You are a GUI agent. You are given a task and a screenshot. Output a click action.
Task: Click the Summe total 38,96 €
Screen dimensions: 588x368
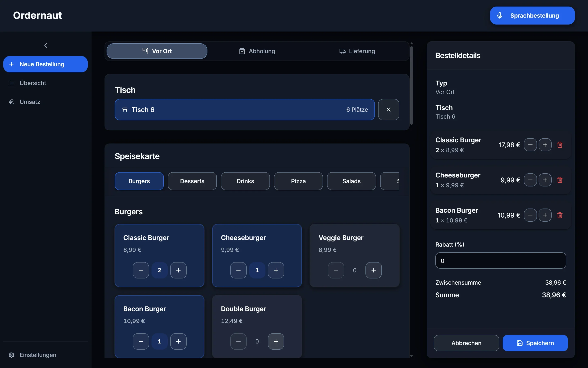tap(554, 295)
